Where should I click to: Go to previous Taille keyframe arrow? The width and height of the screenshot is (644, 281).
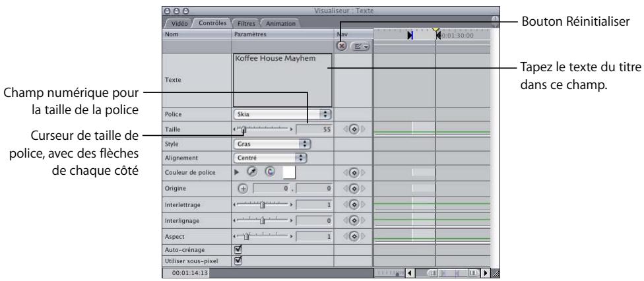click(345, 129)
